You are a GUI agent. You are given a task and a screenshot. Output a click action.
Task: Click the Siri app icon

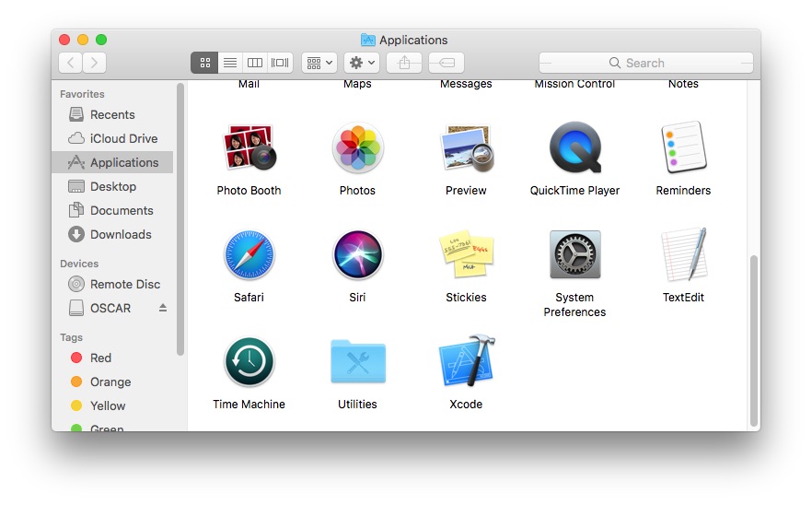[357, 254]
